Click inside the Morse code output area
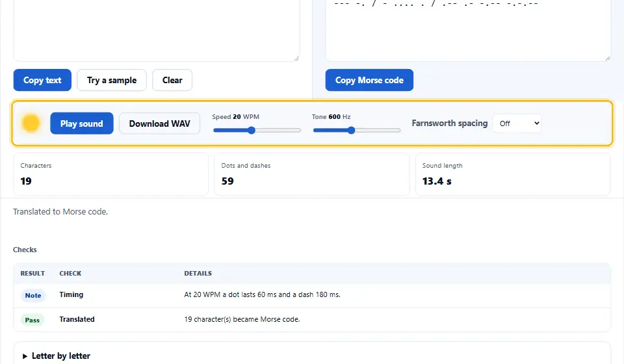This screenshot has height=364, width=624. click(x=468, y=30)
